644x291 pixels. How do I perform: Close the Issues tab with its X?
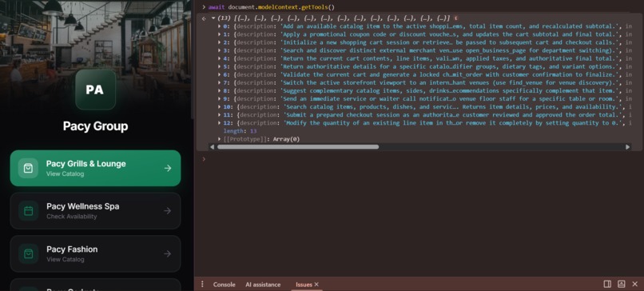click(316, 285)
